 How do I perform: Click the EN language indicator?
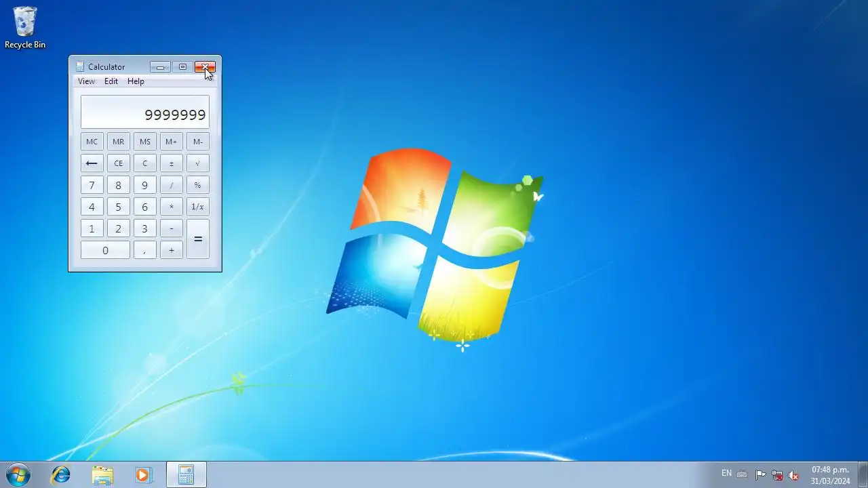726,473
